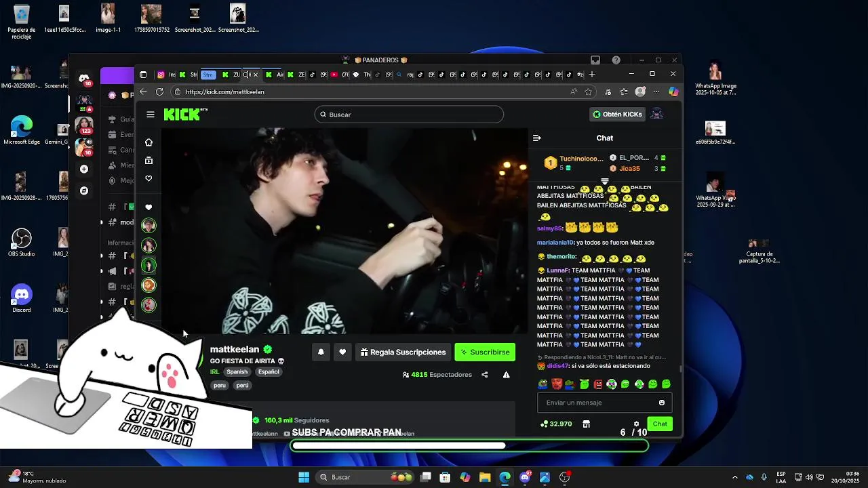Click the Kick Buscar search box
The height and width of the screenshot is (488, 868).
[x=409, y=115]
